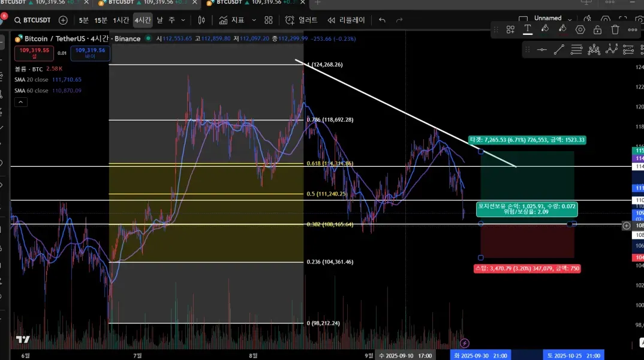Screen dimensions: 644x360
Task: Open drawing settings hexagon in floating toolbar
Action: pos(580,29)
